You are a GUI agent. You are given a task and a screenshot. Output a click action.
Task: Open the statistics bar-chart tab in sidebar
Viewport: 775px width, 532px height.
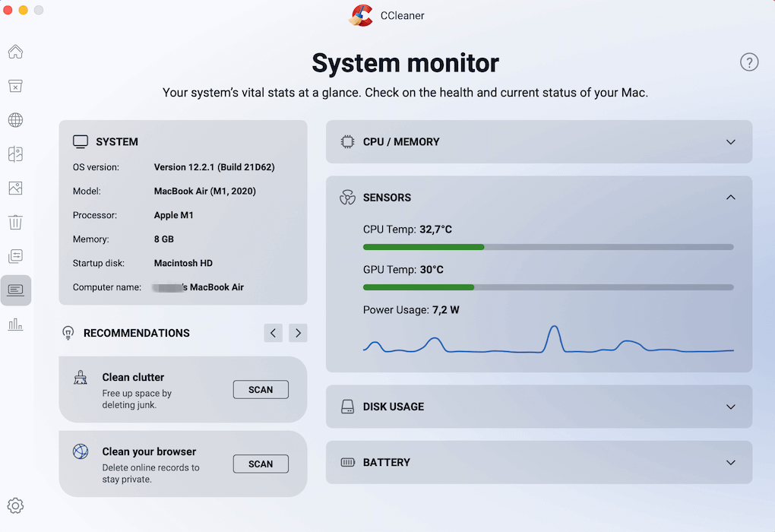pyautogui.click(x=15, y=325)
